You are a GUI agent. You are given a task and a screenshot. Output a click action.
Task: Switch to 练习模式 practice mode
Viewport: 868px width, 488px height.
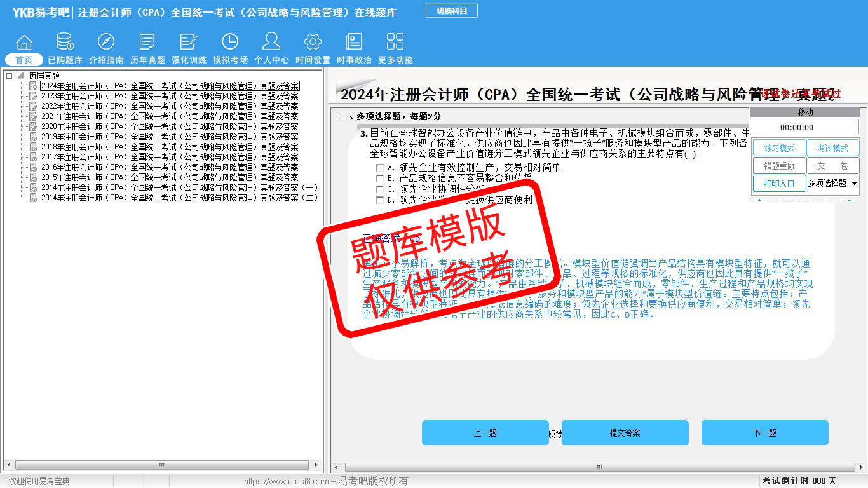[x=779, y=148]
